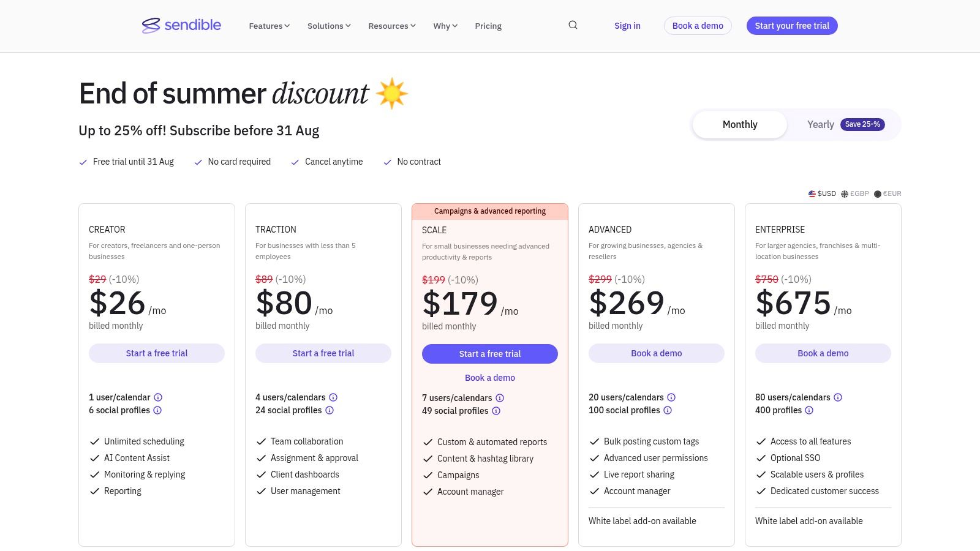Click Start your free trial button
This screenshot has width=980, height=551.
(x=792, y=26)
